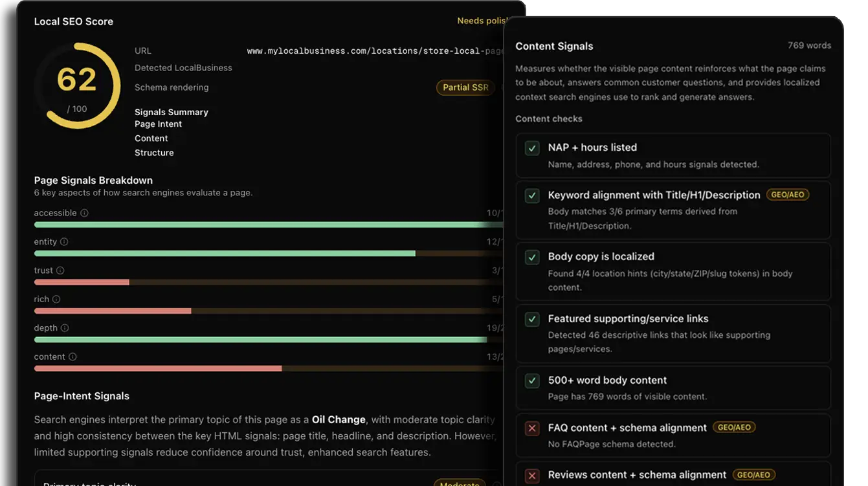Click the bold Oil Change topic text

click(339, 419)
